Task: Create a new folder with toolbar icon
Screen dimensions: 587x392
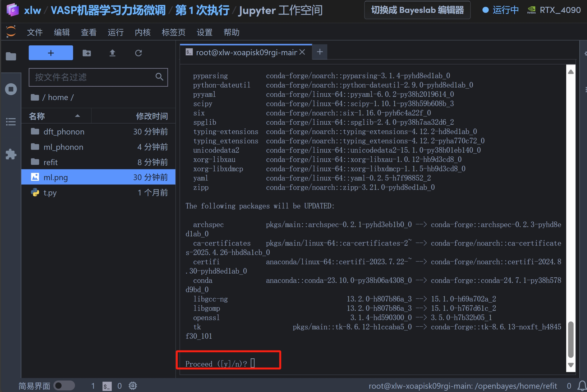Action: pos(87,53)
